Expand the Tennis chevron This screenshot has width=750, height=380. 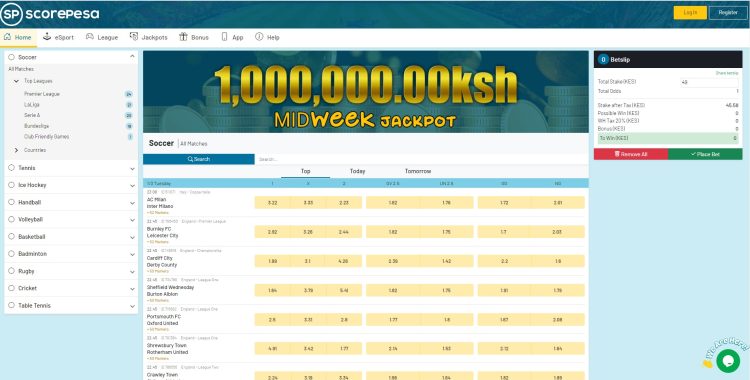[132, 168]
